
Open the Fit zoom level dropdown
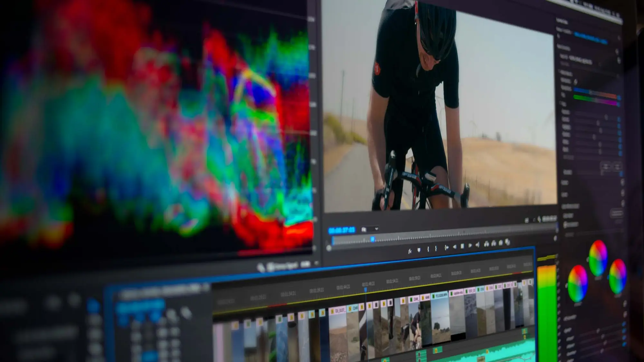(370, 229)
